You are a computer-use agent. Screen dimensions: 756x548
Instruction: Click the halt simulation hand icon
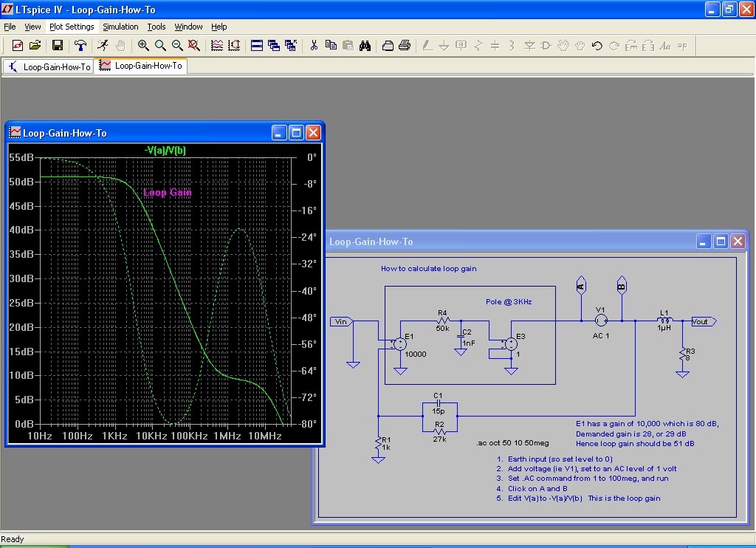(x=120, y=45)
